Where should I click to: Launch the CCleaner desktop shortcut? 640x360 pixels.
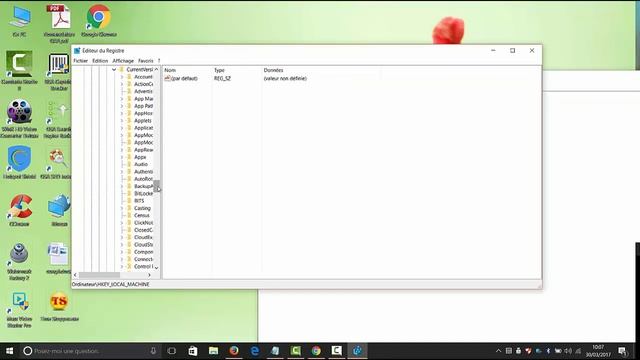19,210
